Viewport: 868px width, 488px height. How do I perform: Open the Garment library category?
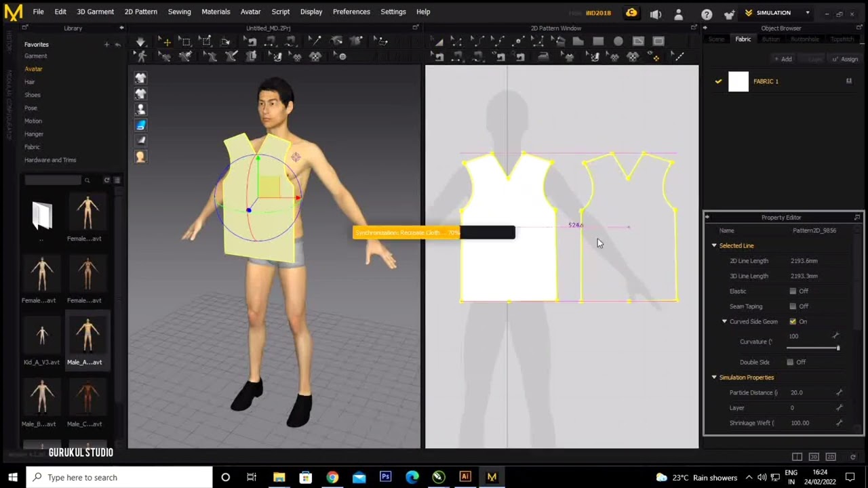35,56
